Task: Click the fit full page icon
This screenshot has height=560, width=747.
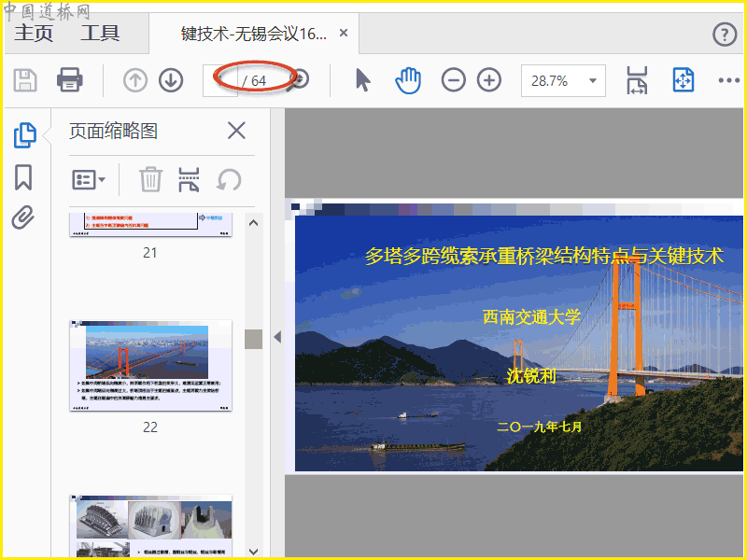Action: (684, 80)
